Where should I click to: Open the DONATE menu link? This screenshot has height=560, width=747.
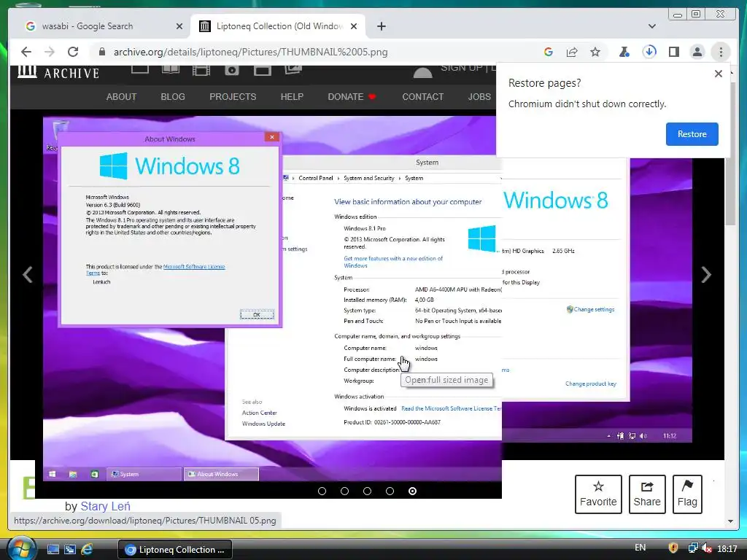pyautogui.click(x=352, y=97)
